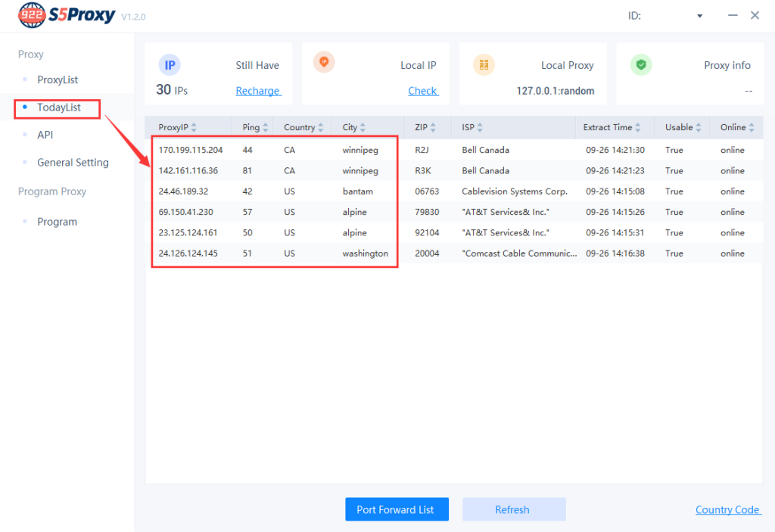The height and width of the screenshot is (532, 775).
Task: Click extract time '09-26 14:21:30'
Action: (x=615, y=150)
